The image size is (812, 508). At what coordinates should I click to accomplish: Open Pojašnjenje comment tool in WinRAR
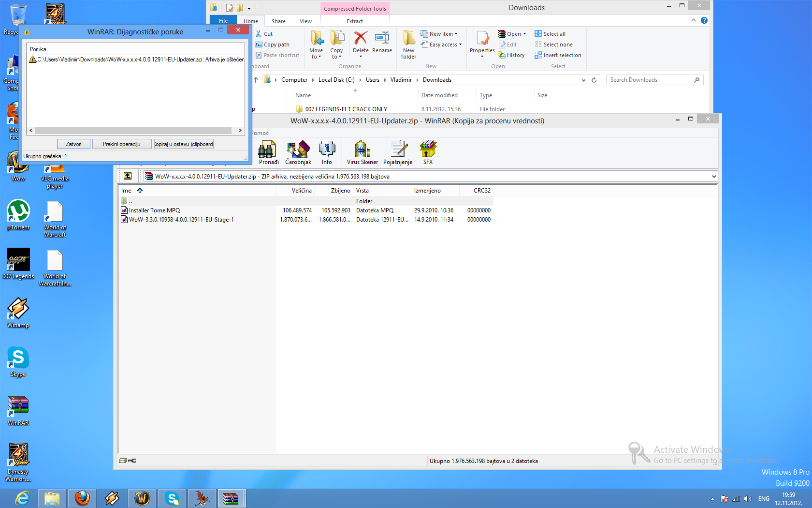398,152
